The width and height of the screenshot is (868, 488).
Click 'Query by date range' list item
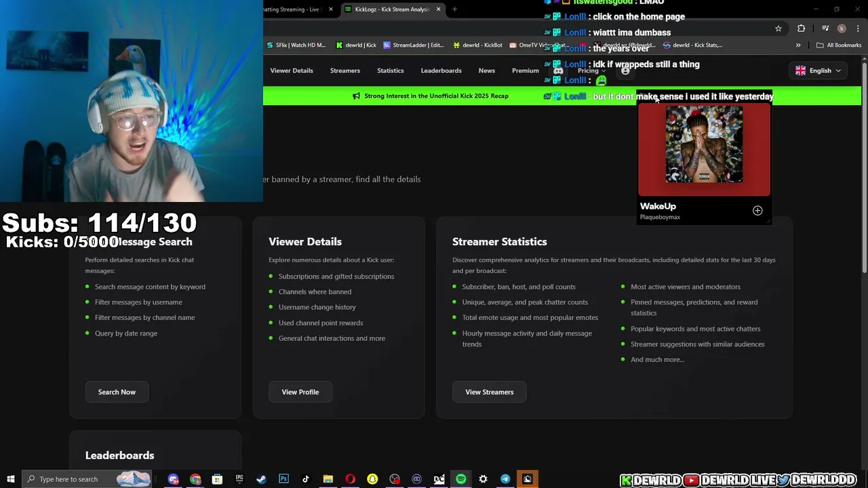(x=126, y=333)
